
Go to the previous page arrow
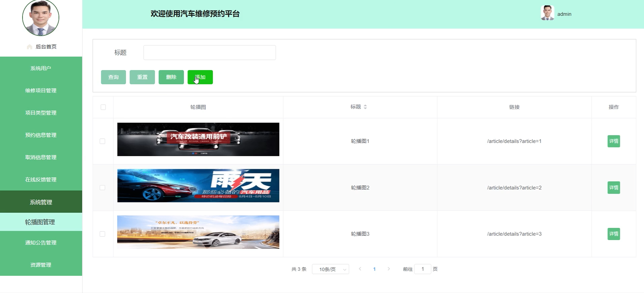click(x=360, y=269)
